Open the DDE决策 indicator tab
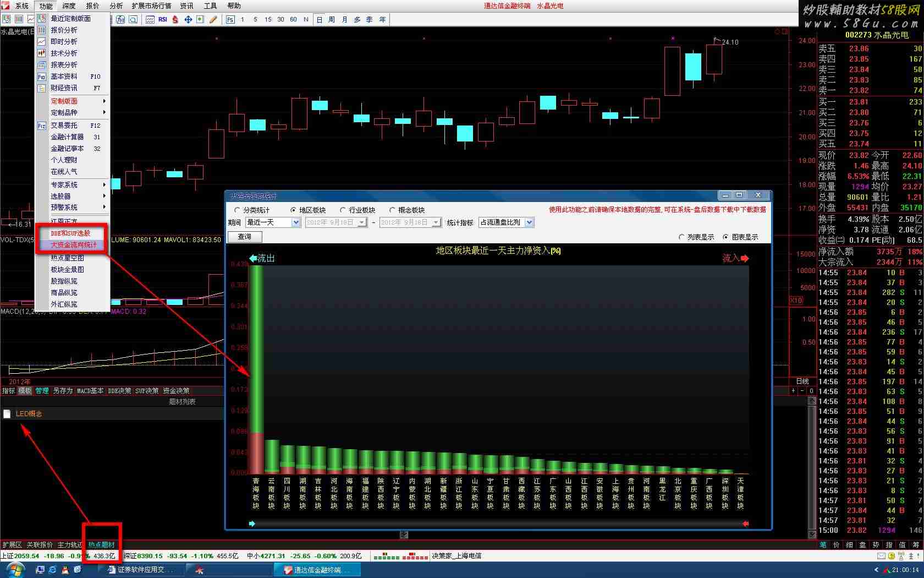This screenshot has width=924, height=578. [119, 391]
